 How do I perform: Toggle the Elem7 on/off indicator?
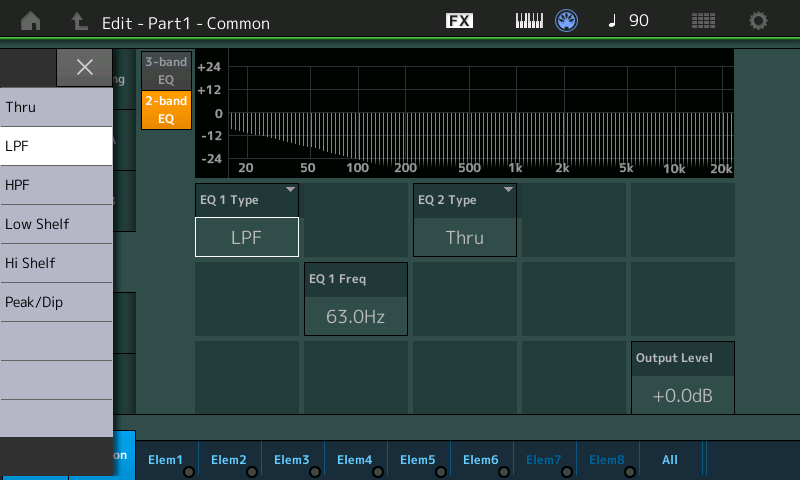[567, 472]
